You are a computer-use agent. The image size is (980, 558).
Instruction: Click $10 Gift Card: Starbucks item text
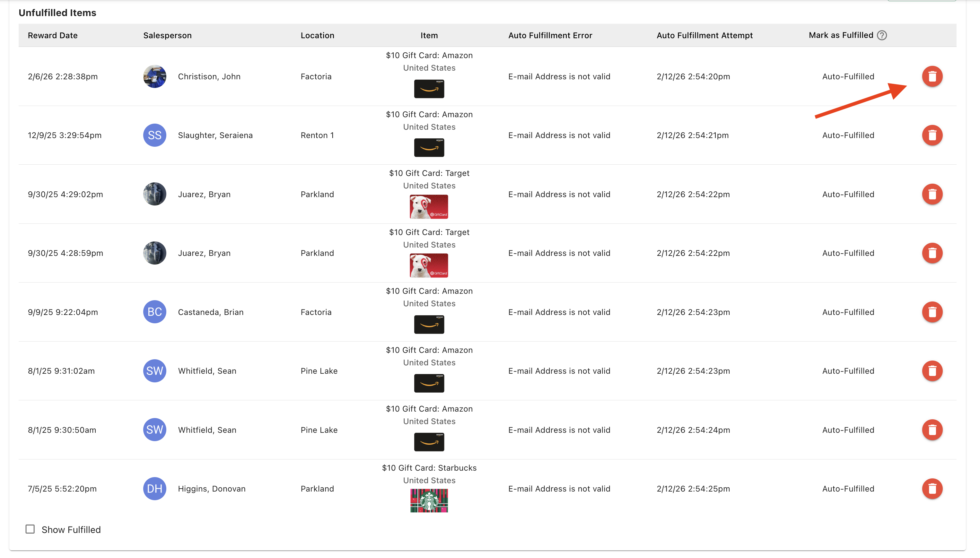pos(429,468)
